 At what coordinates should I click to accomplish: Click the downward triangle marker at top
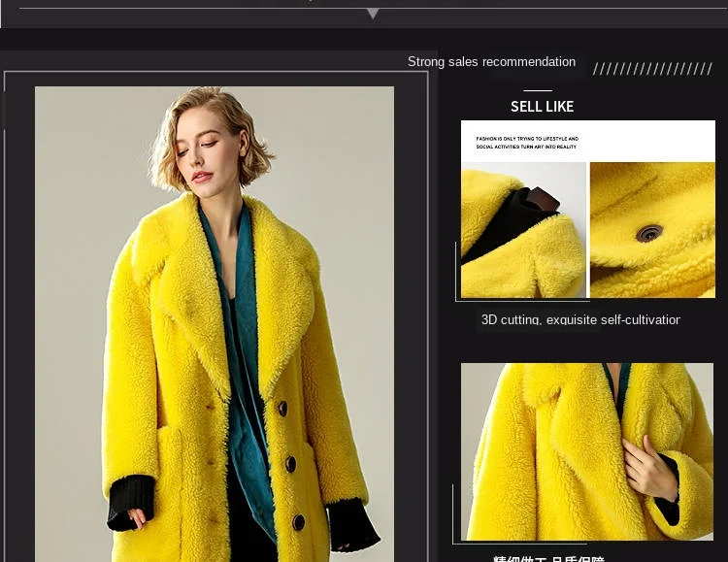(x=373, y=14)
